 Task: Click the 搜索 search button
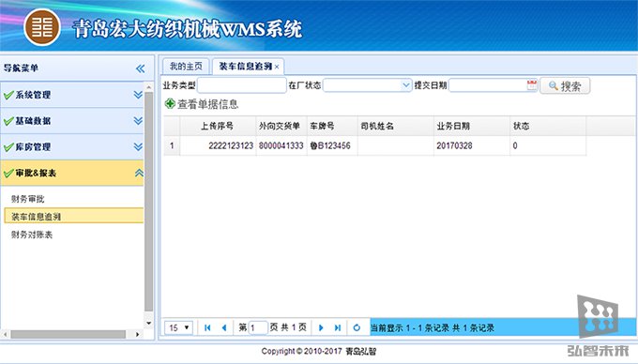coord(565,85)
